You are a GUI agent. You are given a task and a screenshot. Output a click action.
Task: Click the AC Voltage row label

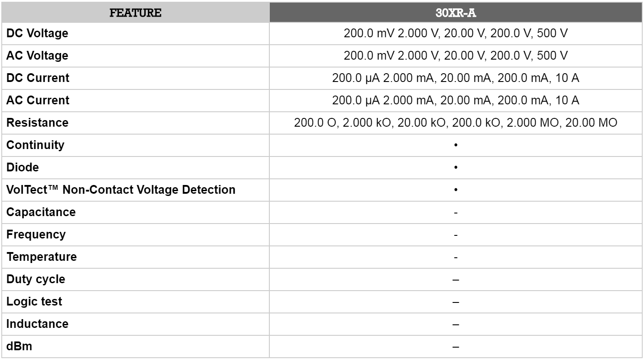click(37, 56)
